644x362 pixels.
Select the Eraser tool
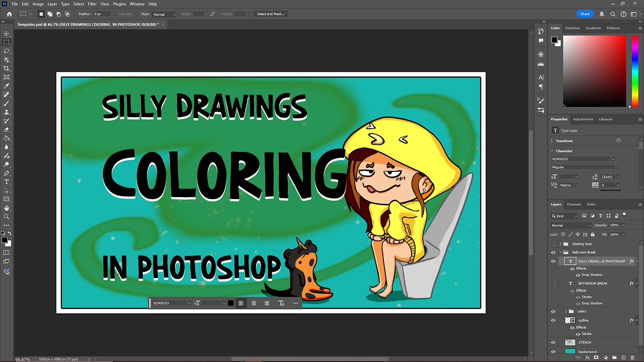[x=7, y=130]
